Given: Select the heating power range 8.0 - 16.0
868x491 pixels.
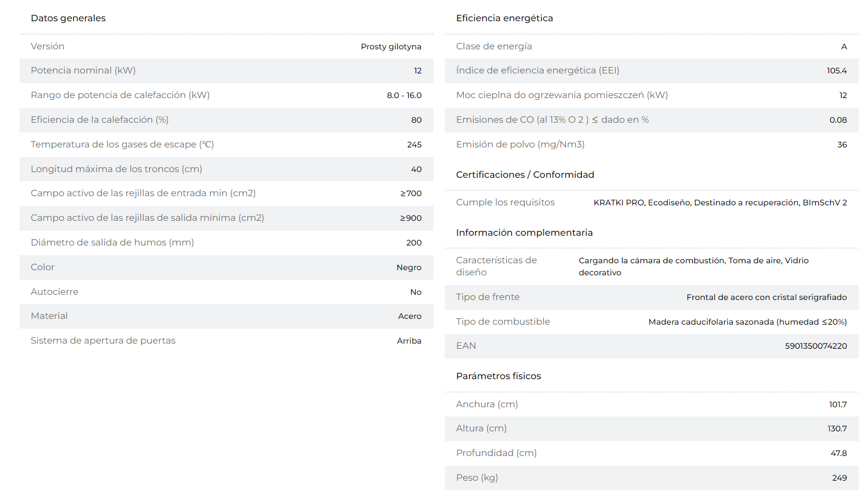Looking at the screenshot, I should pos(404,95).
